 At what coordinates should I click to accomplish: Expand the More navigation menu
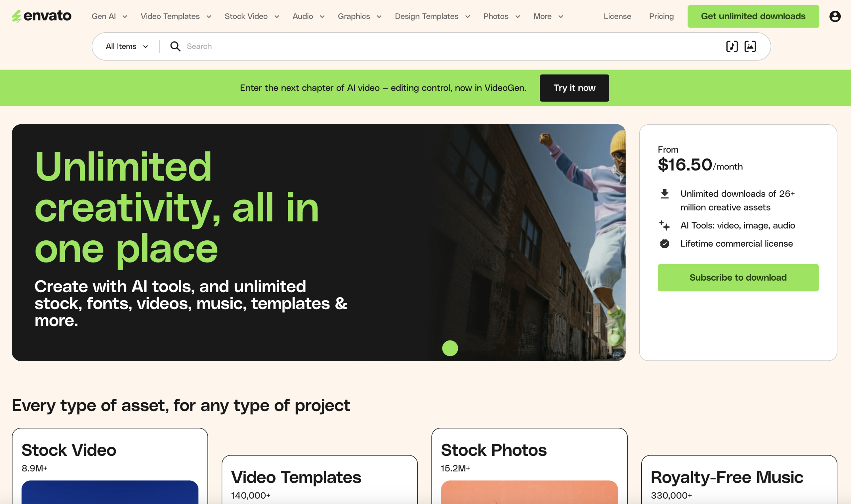click(x=548, y=16)
